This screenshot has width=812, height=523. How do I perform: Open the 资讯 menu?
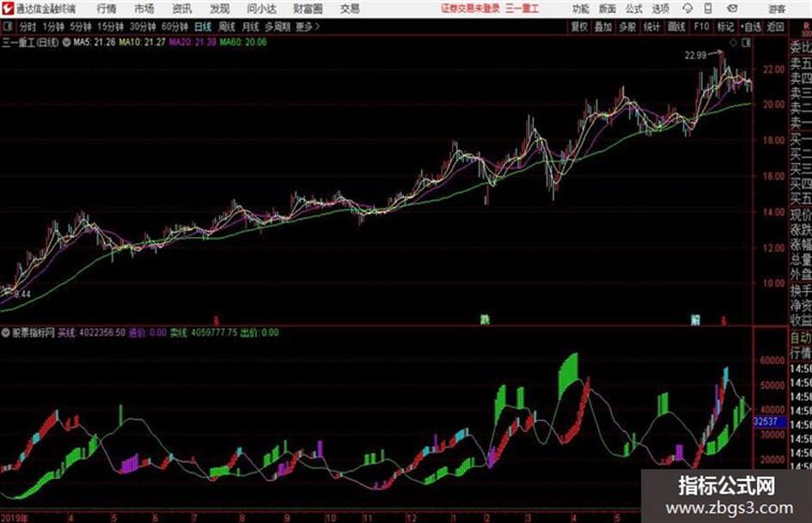point(182,9)
